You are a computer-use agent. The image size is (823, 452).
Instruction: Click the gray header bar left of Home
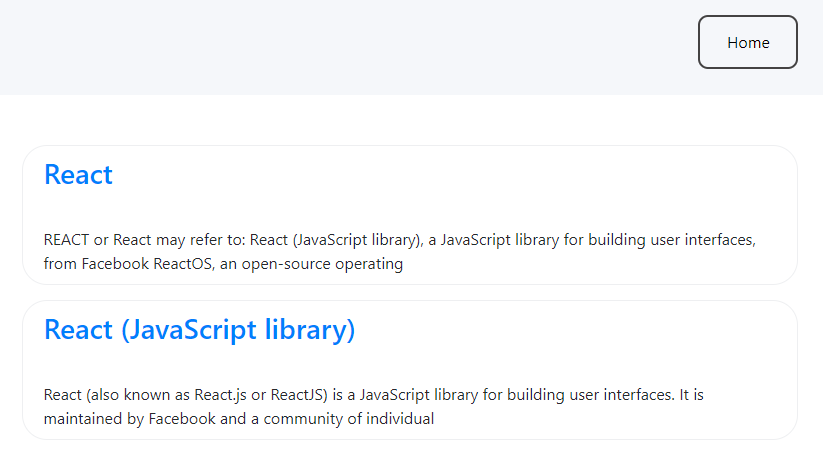346,47
